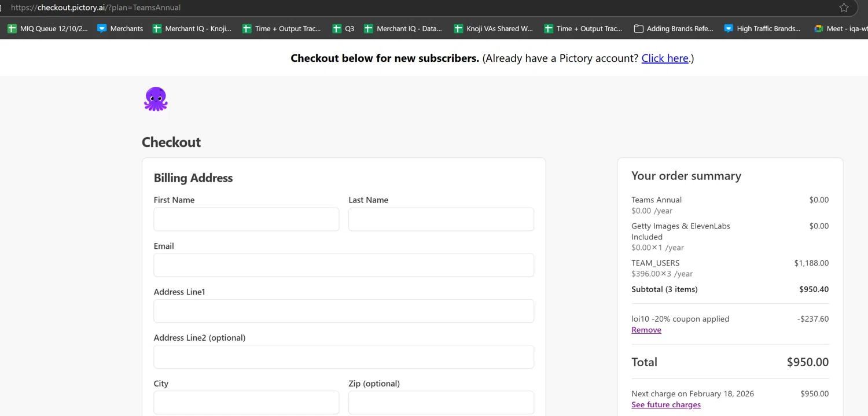This screenshot has width=868, height=416.
Task: Focus the Last Name field
Action: coord(441,219)
